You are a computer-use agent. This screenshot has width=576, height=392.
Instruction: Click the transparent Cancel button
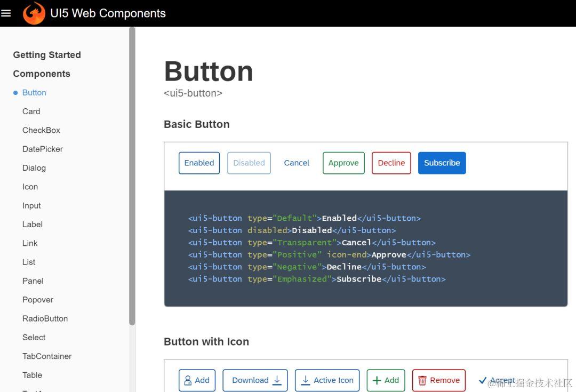click(297, 163)
